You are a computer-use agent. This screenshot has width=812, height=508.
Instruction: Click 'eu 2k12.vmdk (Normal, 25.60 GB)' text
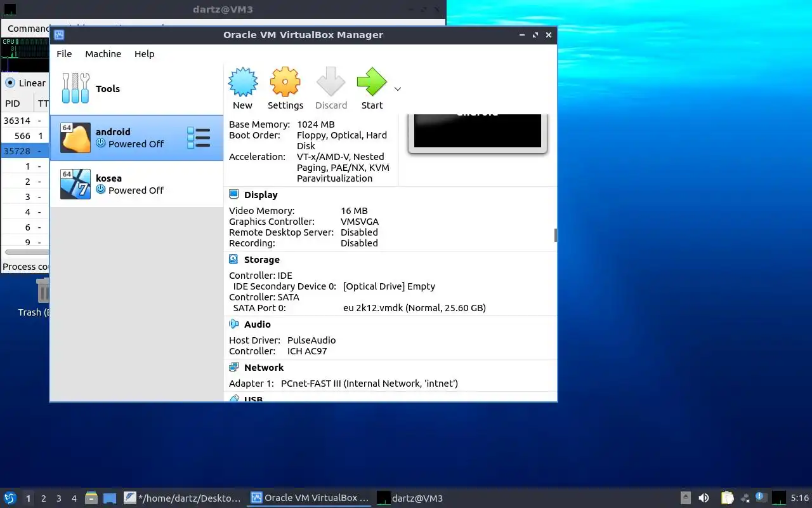414,308
